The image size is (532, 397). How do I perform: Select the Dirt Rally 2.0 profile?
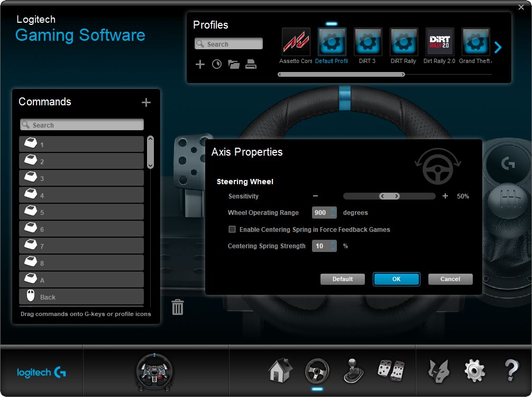point(439,46)
